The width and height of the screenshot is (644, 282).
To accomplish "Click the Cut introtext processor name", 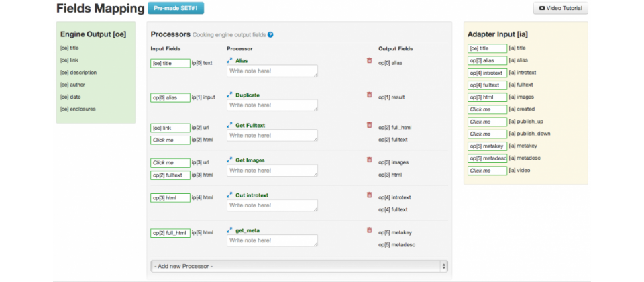I will pyautogui.click(x=252, y=195).
